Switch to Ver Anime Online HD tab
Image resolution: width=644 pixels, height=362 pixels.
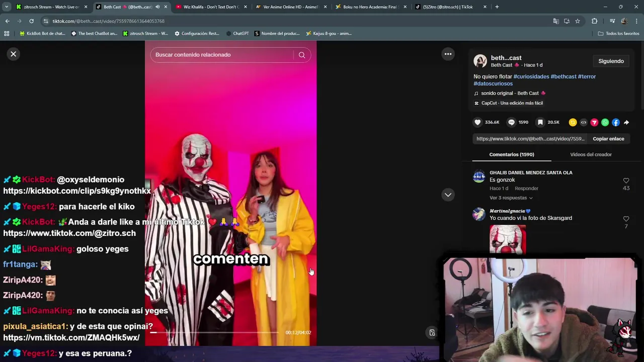click(x=291, y=7)
